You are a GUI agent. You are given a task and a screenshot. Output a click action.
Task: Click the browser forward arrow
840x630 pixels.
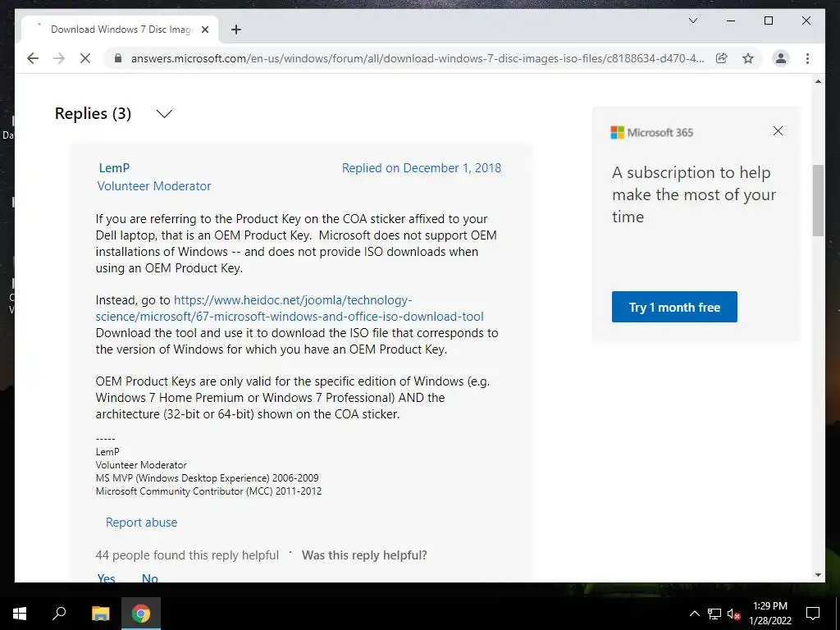coord(59,58)
